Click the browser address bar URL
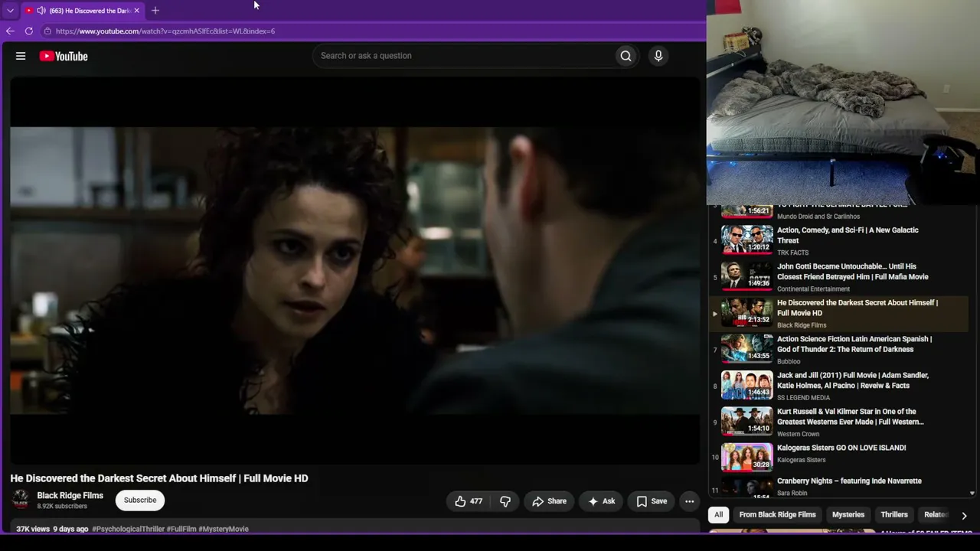 (x=165, y=31)
